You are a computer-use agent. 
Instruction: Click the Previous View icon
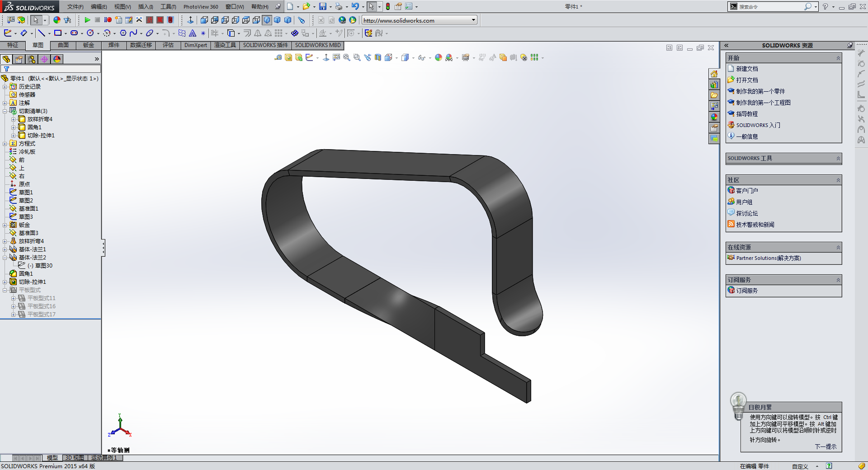click(368, 57)
